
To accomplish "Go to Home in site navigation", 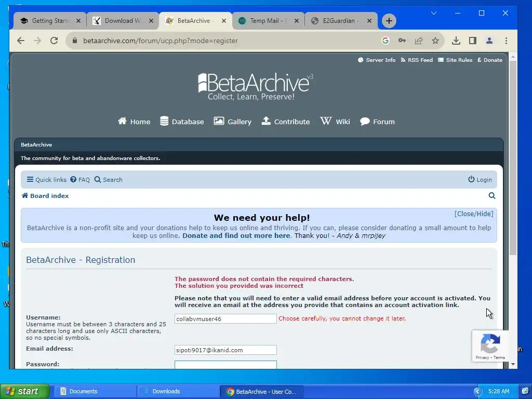I will (134, 122).
